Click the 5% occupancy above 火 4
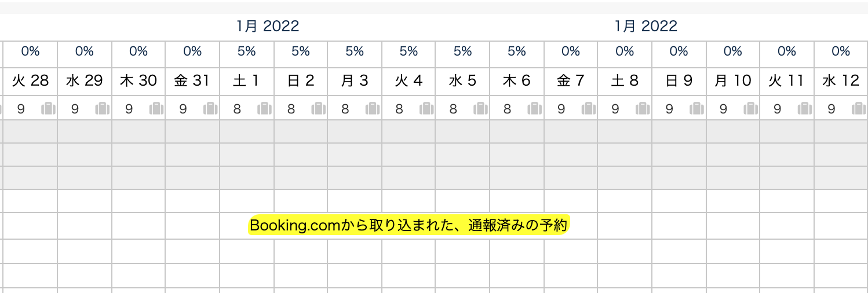 [x=409, y=52]
